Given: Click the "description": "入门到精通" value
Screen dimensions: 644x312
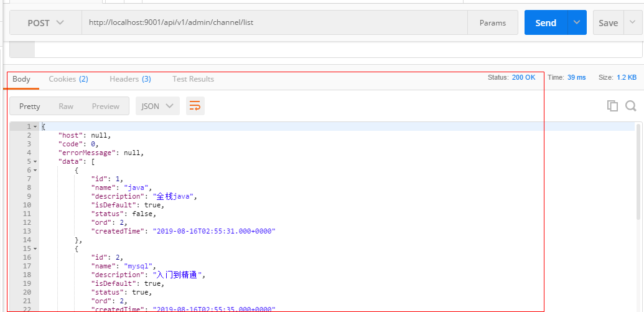Looking at the screenshot, I should (x=177, y=275).
